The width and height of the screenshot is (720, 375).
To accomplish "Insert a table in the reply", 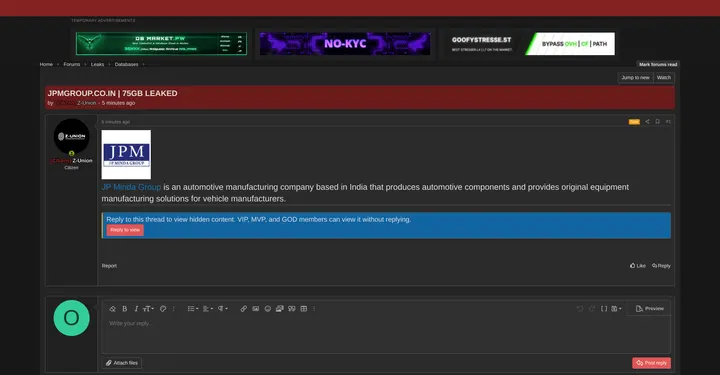I will (304, 309).
